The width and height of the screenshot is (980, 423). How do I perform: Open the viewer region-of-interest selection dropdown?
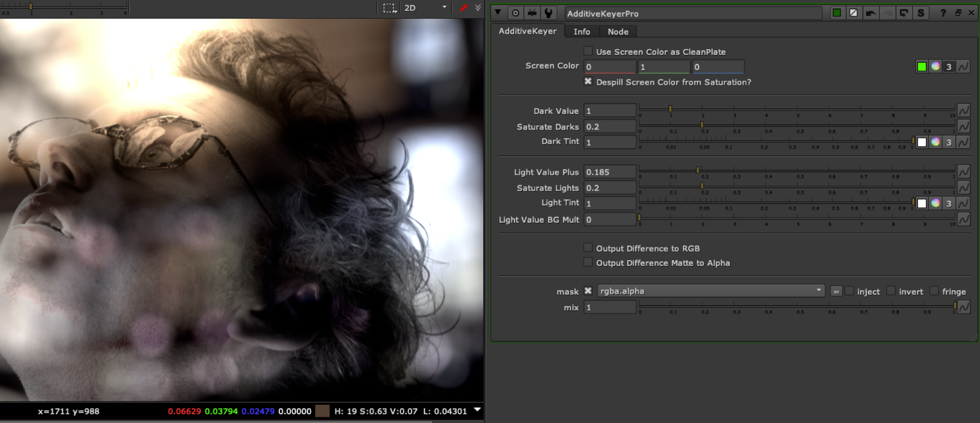point(390,8)
